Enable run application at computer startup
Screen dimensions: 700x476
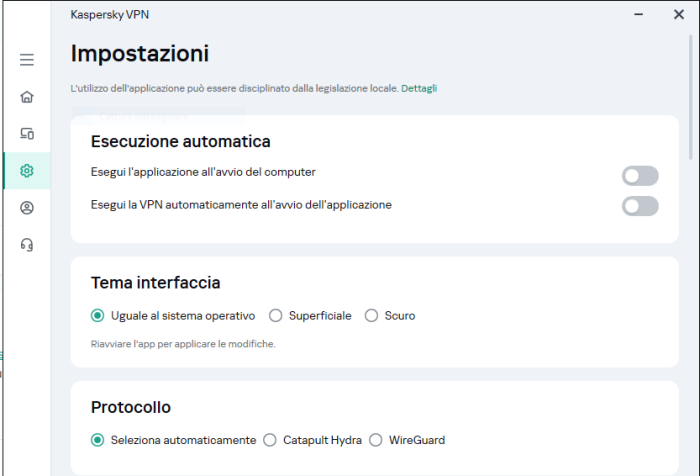(x=640, y=176)
